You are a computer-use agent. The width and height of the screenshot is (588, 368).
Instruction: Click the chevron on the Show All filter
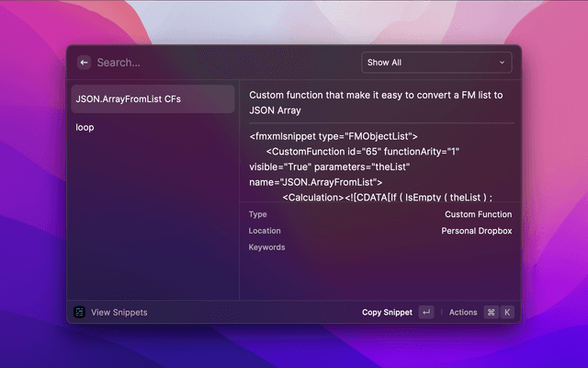(502, 63)
